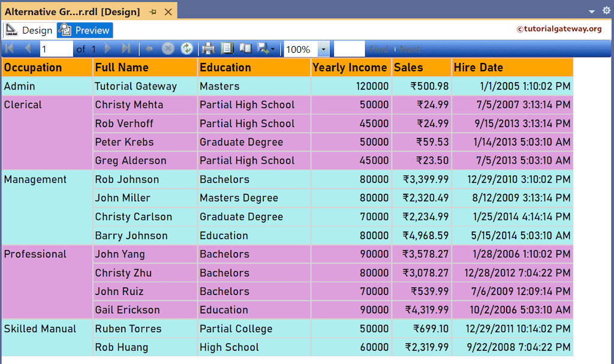Image resolution: width=614 pixels, height=364 pixels.
Task: Open Page Setup from toolbar
Action: pyautogui.click(x=245, y=49)
